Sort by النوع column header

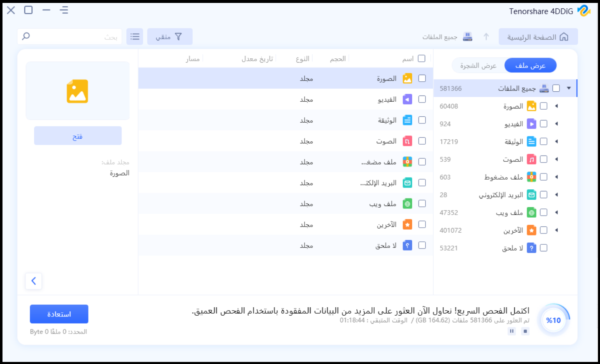tap(303, 59)
